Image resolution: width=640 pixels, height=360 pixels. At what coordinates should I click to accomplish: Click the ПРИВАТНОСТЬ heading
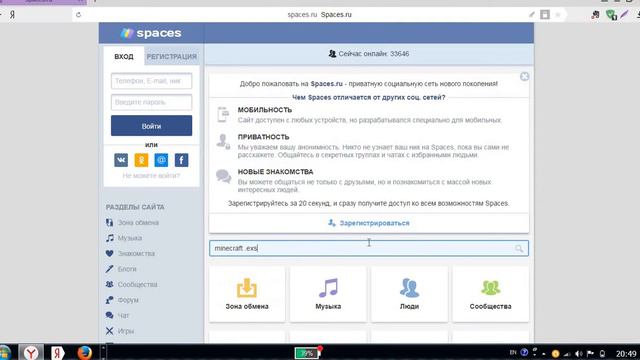pos(263,137)
